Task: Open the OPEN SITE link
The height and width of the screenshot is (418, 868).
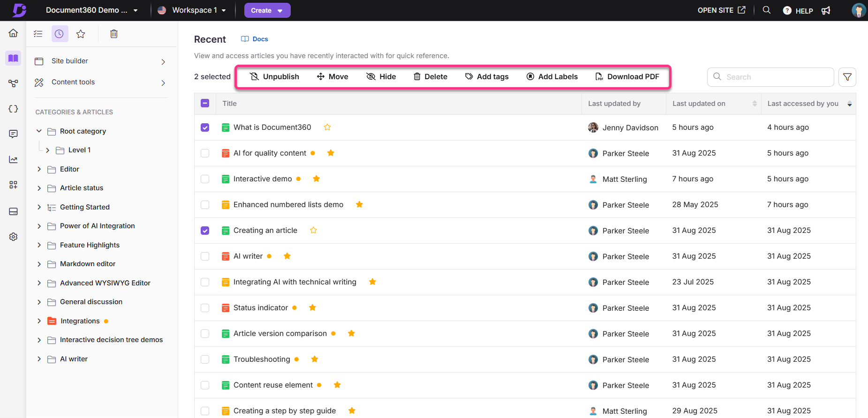Action: coord(721,10)
